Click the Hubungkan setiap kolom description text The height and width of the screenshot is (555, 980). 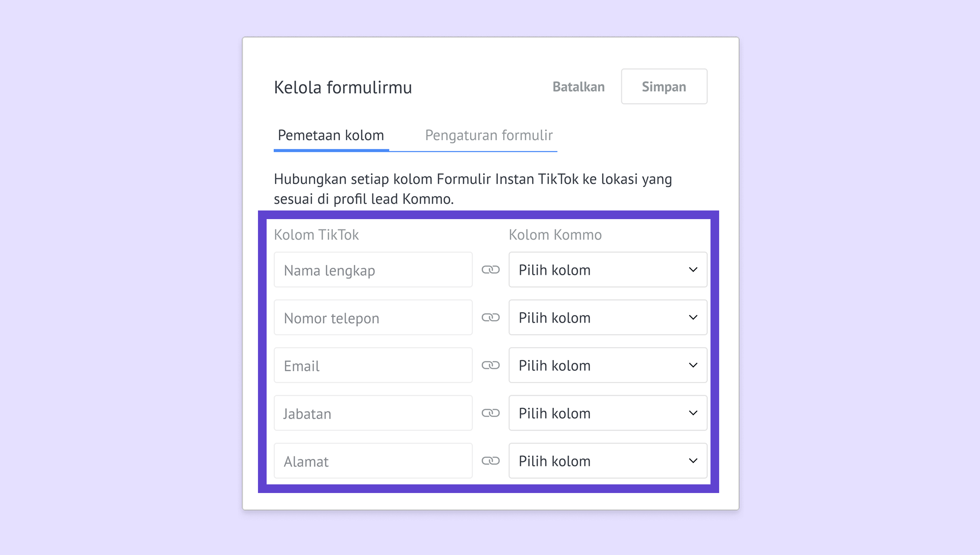473,189
